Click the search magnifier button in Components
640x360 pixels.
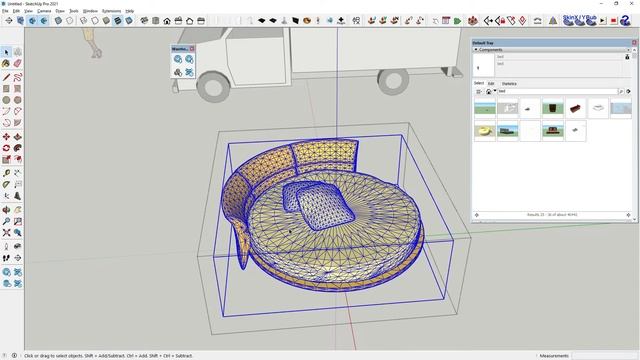[621, 91]
